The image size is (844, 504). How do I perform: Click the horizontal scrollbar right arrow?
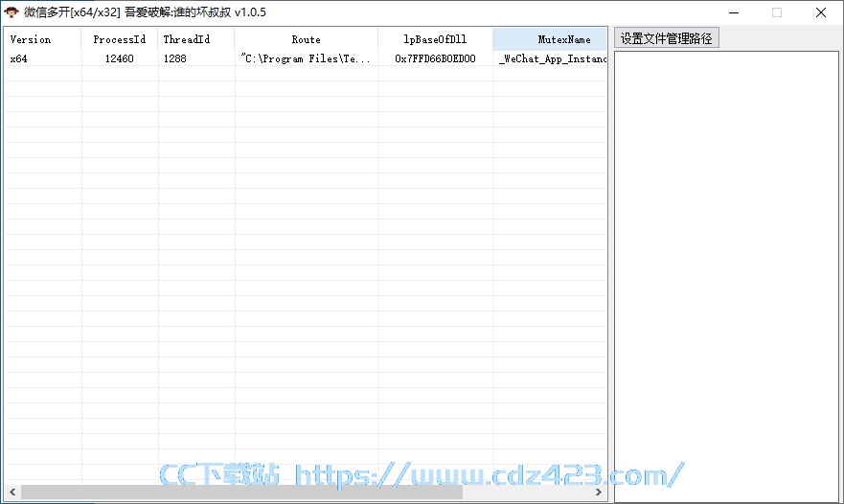[x=599, y=492]
